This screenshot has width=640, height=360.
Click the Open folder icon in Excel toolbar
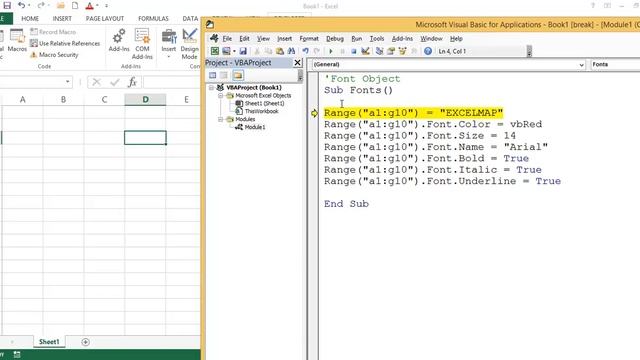tap(60, 6)
